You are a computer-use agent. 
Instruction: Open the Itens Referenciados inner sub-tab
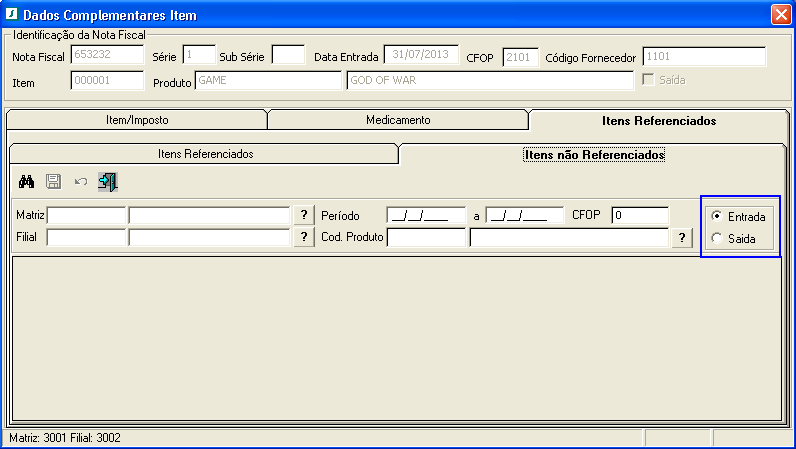point(205,154)
